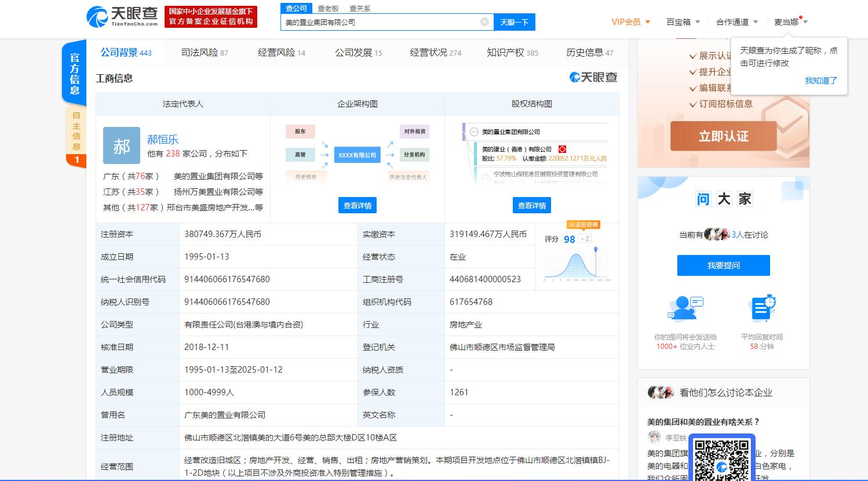Image resolution: width=868 pixels, height=481 pixels.
Task: Click the 房地产业 industry value
Action: coord(465,325)
